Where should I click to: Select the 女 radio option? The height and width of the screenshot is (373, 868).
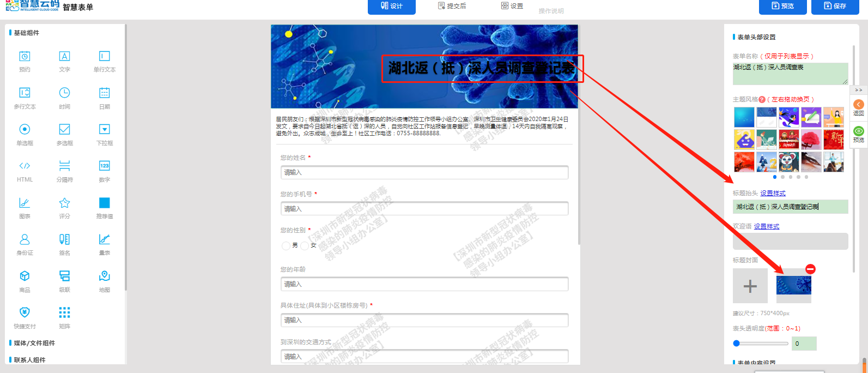(305, 246)
